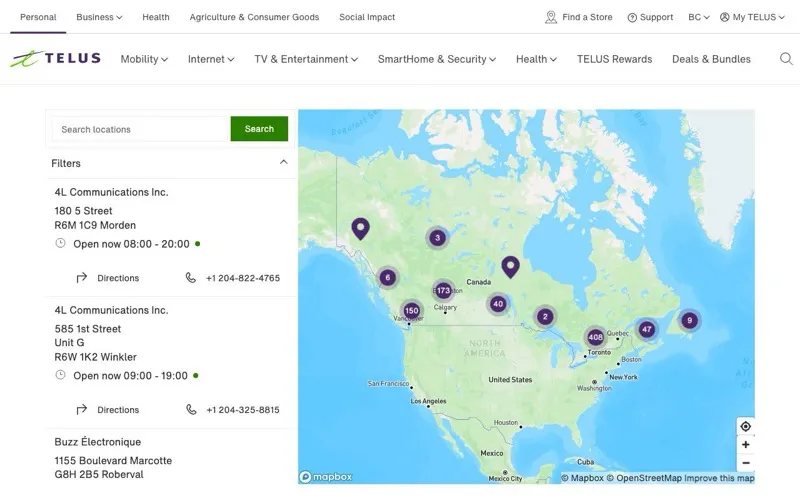Screen dimensions: 800x500
Task: Click the Find a Store link text
Action: [587, 17]
